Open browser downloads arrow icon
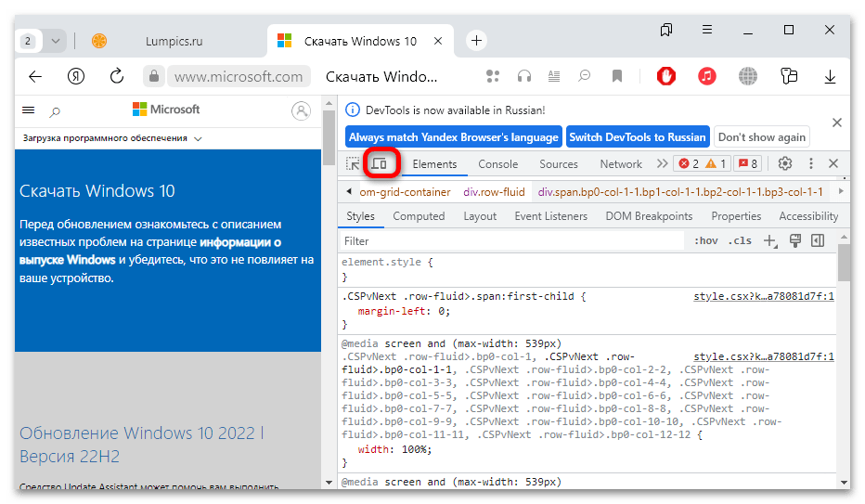This screenshot has height=504, width=865. [x=830, y=76]
